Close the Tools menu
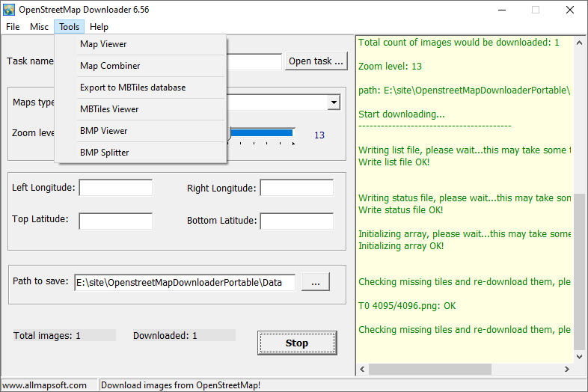This screenshot has height=392, width=588. (x=69, y=27)
